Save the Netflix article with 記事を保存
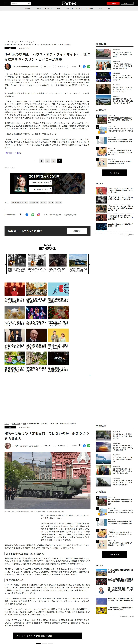Viewport: 138px width, 644px height. 61,67
